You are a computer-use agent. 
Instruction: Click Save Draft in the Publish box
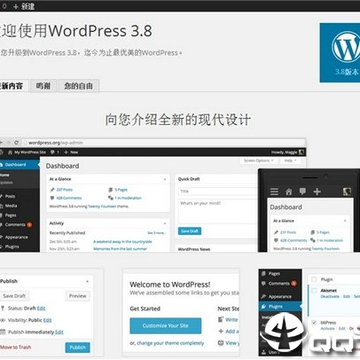coord(14,296)
